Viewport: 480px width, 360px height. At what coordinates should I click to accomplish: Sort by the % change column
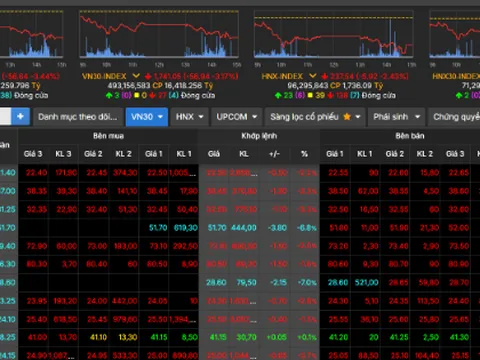304,154
